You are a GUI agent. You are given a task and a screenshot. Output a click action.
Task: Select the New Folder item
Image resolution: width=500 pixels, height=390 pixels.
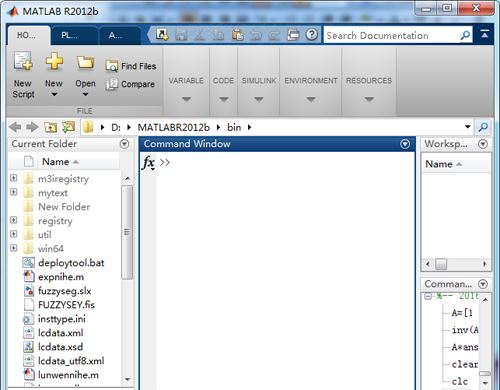point(64,207)
